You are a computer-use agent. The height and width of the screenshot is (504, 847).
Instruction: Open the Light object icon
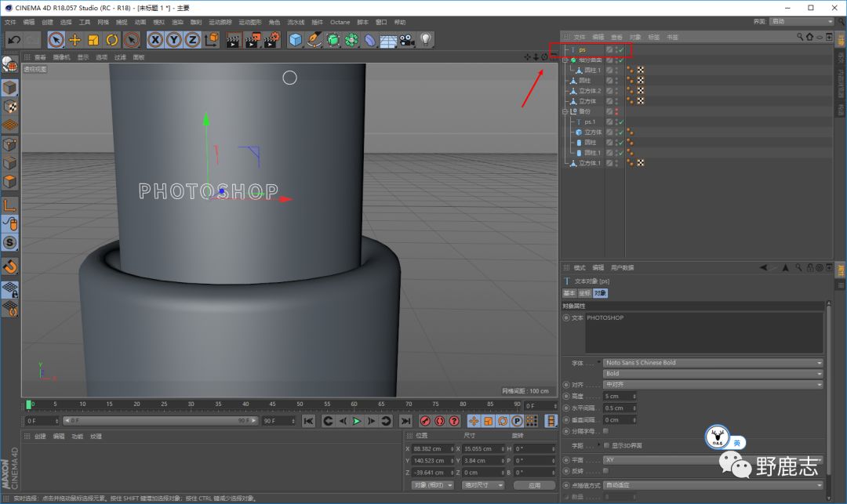click(x=425, y=40)
